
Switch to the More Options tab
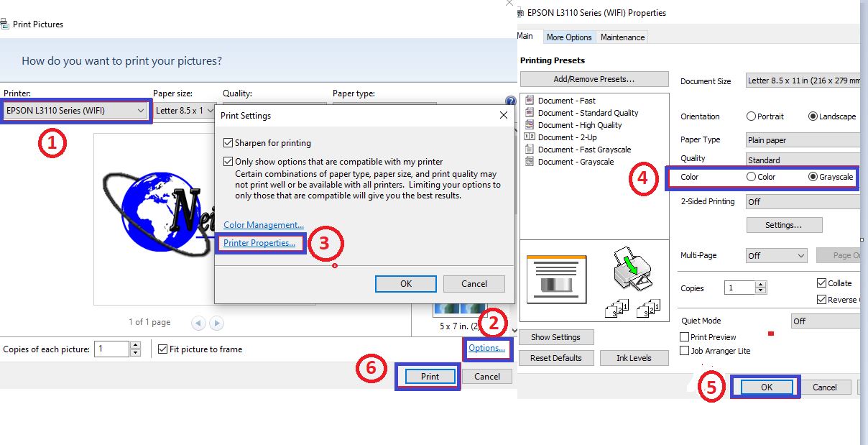(569, 37)
